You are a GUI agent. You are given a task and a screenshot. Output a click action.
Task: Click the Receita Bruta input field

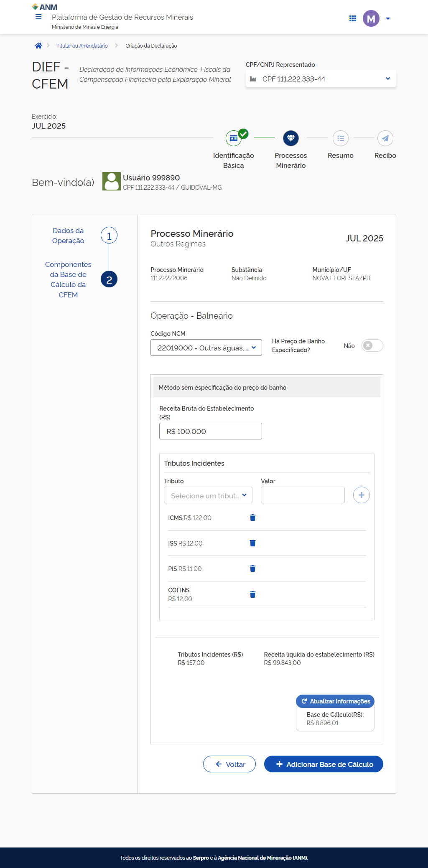(211, 431)
